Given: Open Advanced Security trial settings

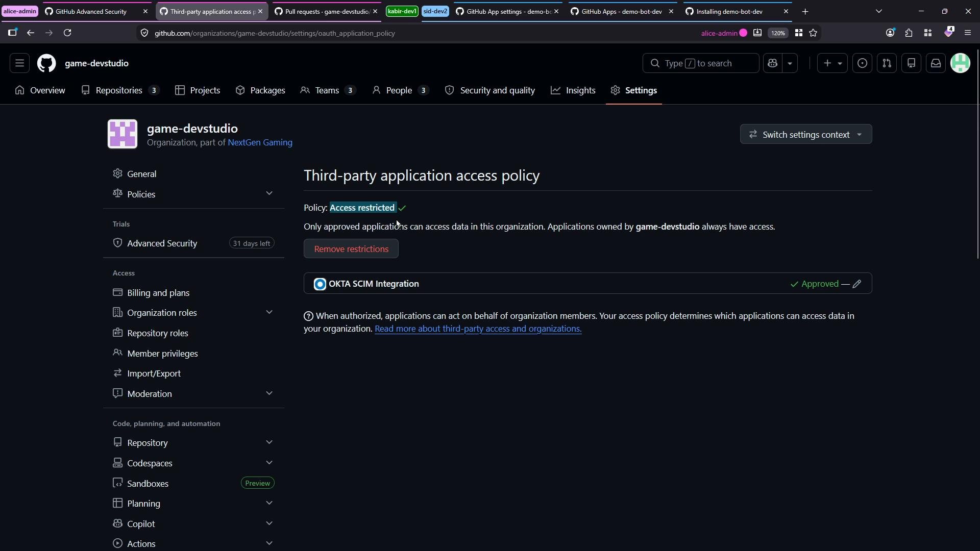Looking at the screenshot, I should point(193,243).
